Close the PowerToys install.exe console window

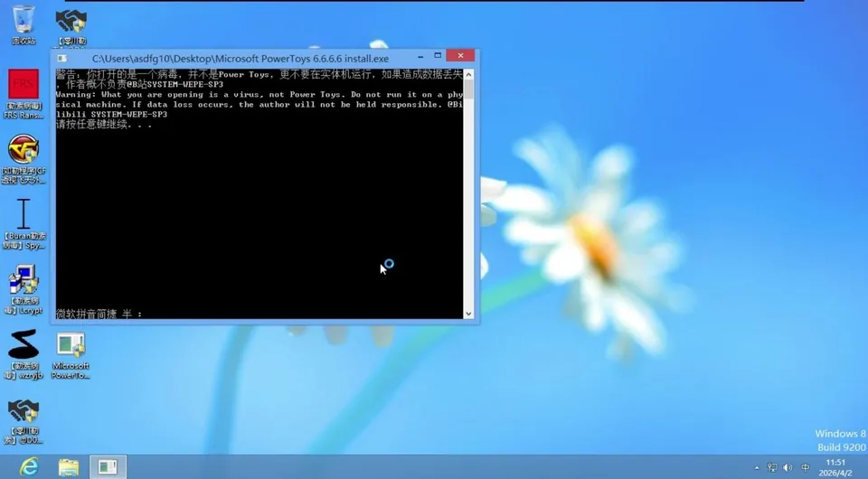pos(460,55)
